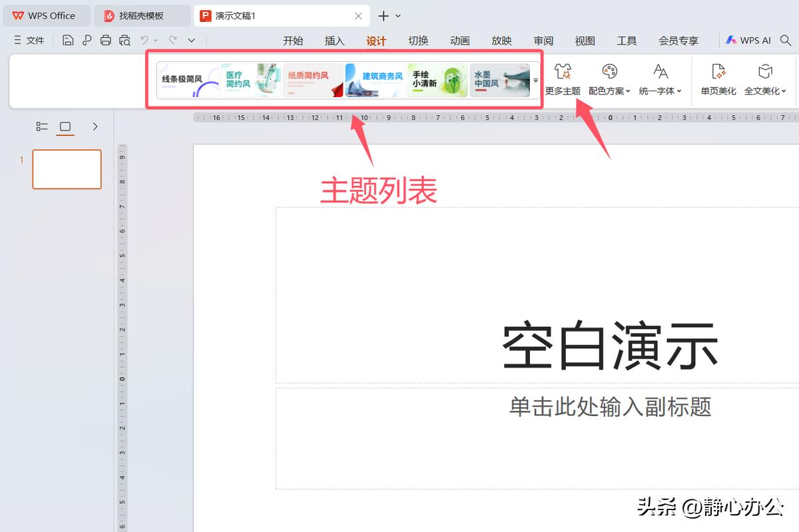This screenshot has width=799, height=532.
Task: Click the 全文美化 icon
Action: pyautogui.click(x=764, y=79)
